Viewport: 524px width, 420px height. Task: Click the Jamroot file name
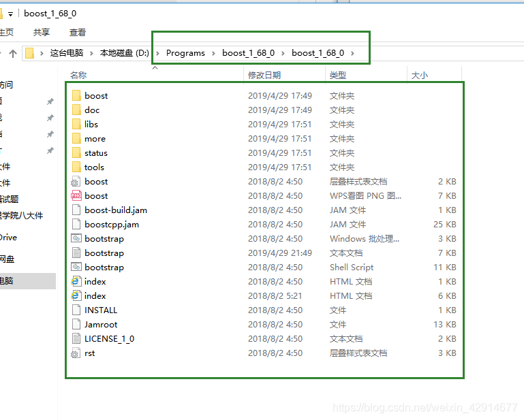click(101, 325)
